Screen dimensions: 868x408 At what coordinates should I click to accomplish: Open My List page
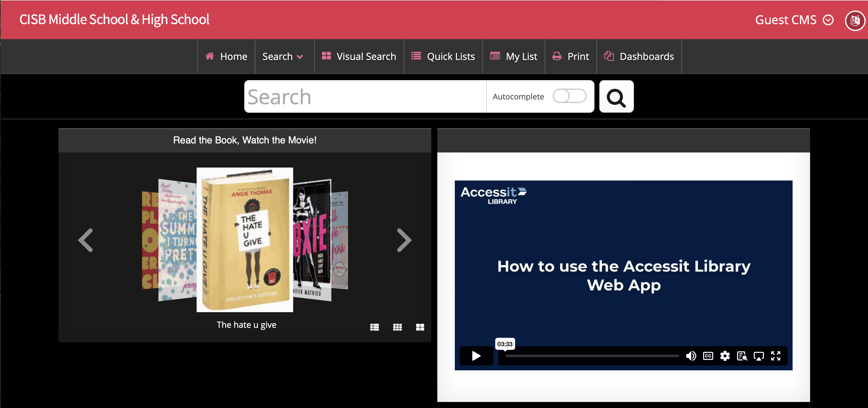(514, 56)
